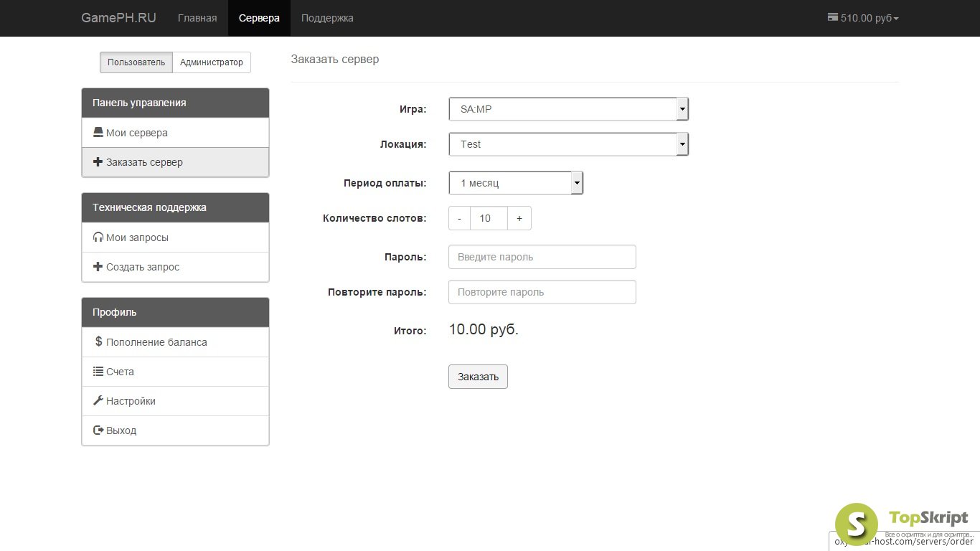This screenshot has height=551, width=980.
Task: Click the wrench icon beside Настройки
Action: pos(98,401)
